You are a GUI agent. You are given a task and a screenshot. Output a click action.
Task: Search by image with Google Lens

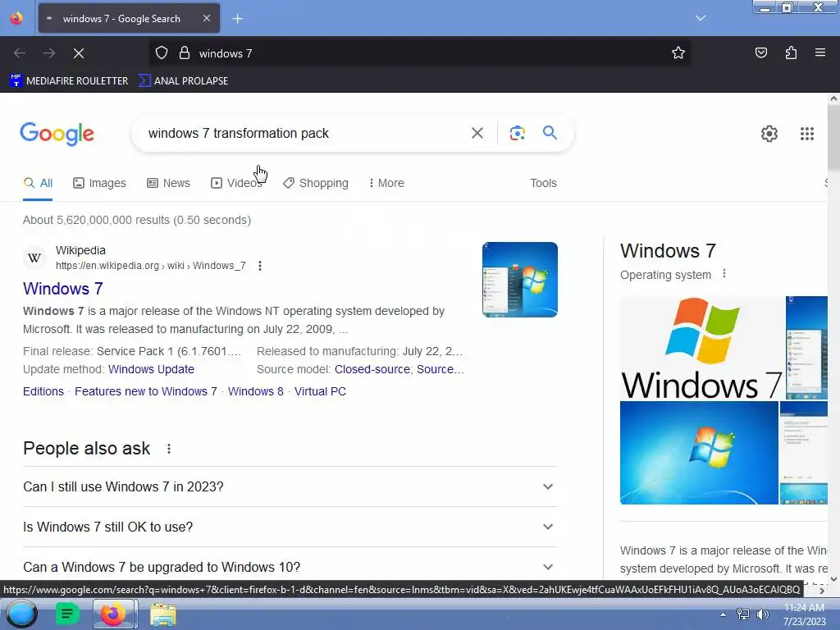click(x=517, y=133)
